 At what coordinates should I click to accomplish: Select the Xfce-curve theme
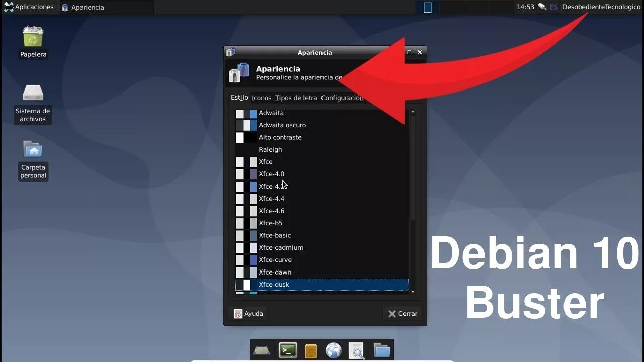(321, 260)
